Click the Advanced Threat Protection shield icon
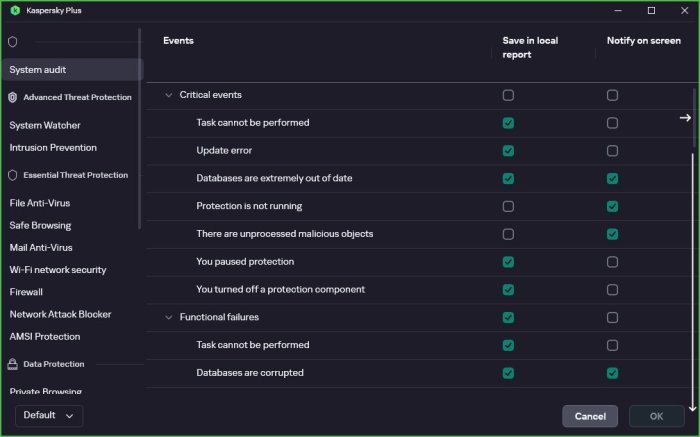This screenshot has height=437, width=700. click(x=13, y=98)
